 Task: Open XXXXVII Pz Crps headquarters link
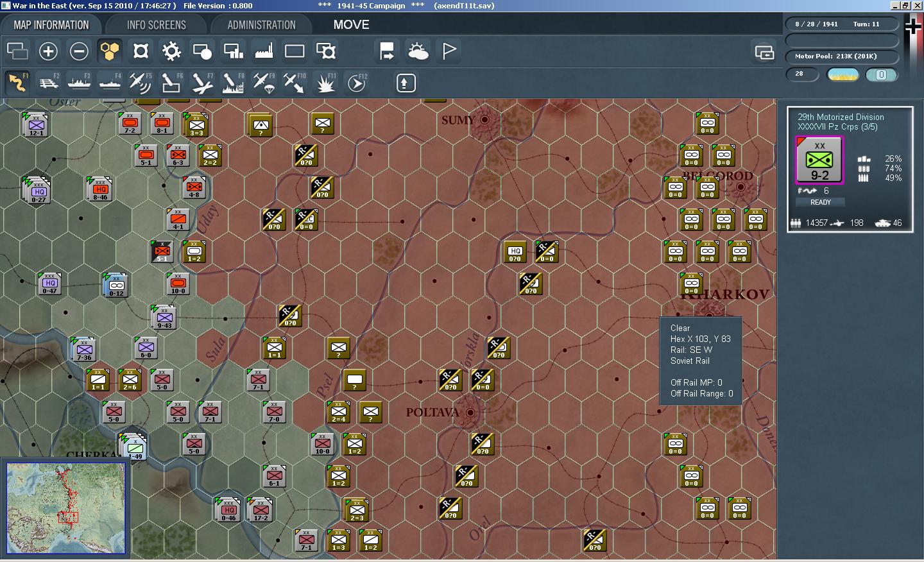pos(837,126)
